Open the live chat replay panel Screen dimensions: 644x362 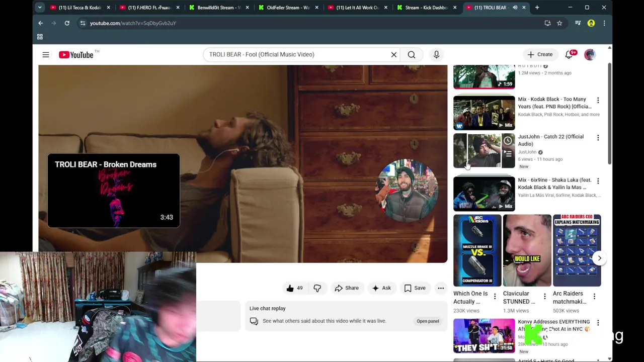[x=428, y=321]
